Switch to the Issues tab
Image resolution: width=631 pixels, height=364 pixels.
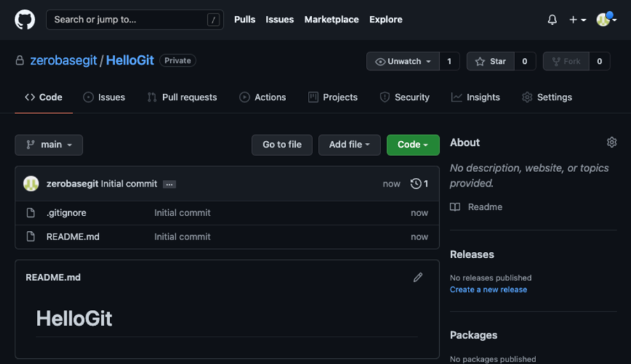pyautogui.click(x=105, y=98)
